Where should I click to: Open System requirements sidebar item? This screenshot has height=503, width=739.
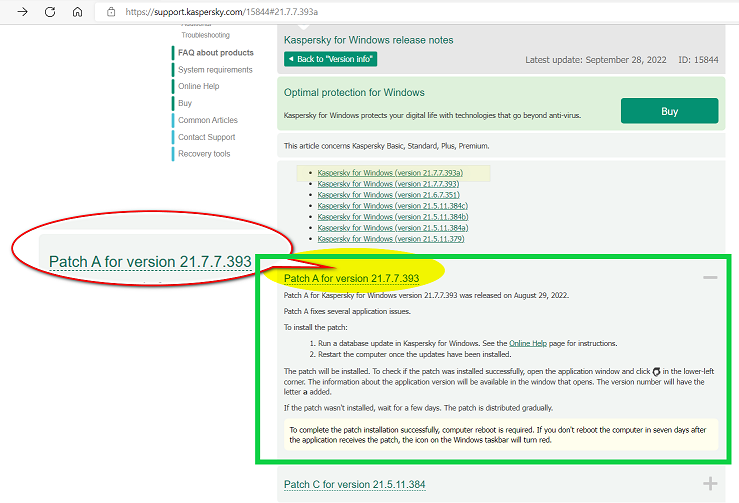point(215,69)
